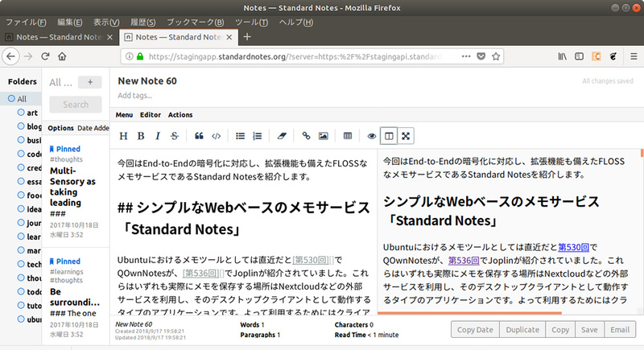Viewport: 644px width, 350px height.
Task: Open pinned Be surroundi... note
Action: click(76, 297)
